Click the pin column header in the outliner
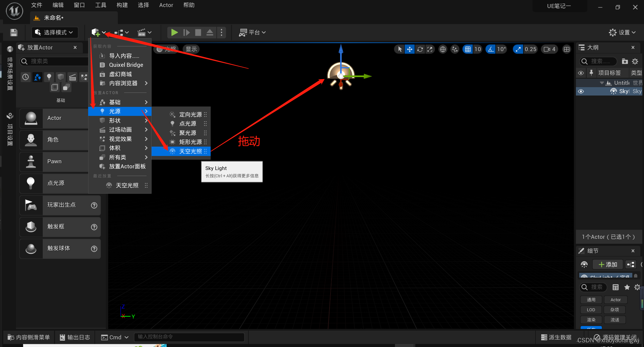The image size is (644, 347). click(591, 72)
